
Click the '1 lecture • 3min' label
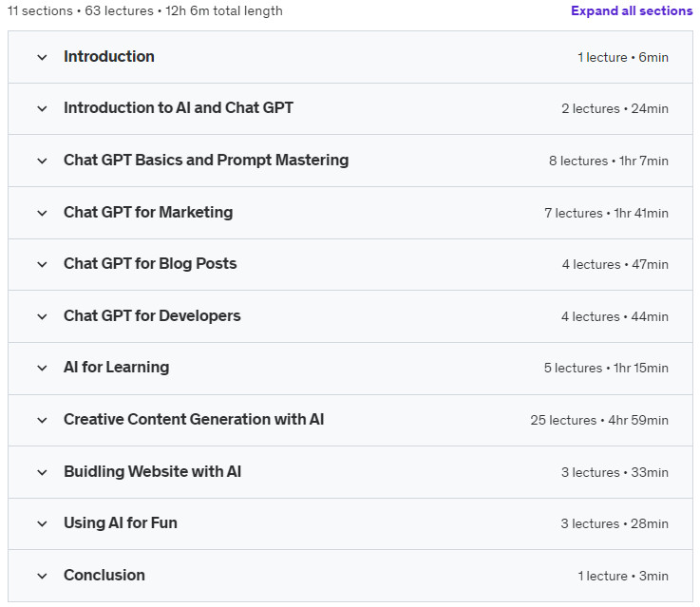pos(623,577)
